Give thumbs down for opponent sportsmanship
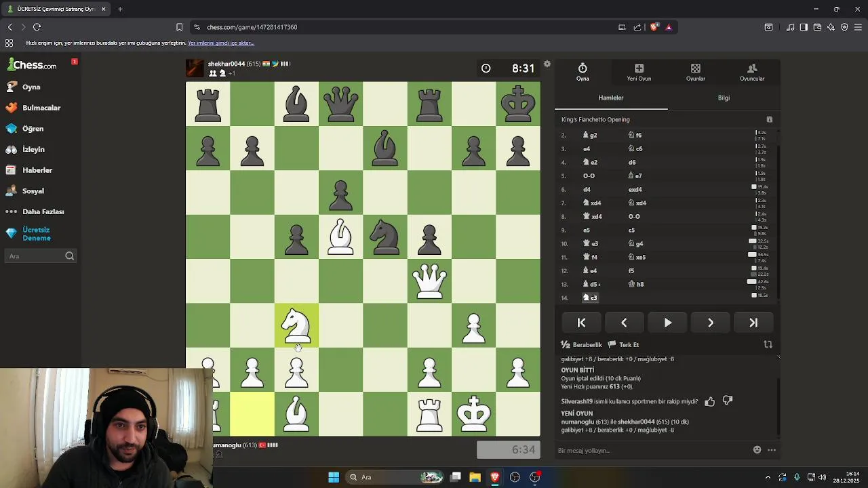Screen dimensions: 868x488 [x=728, y=401]
